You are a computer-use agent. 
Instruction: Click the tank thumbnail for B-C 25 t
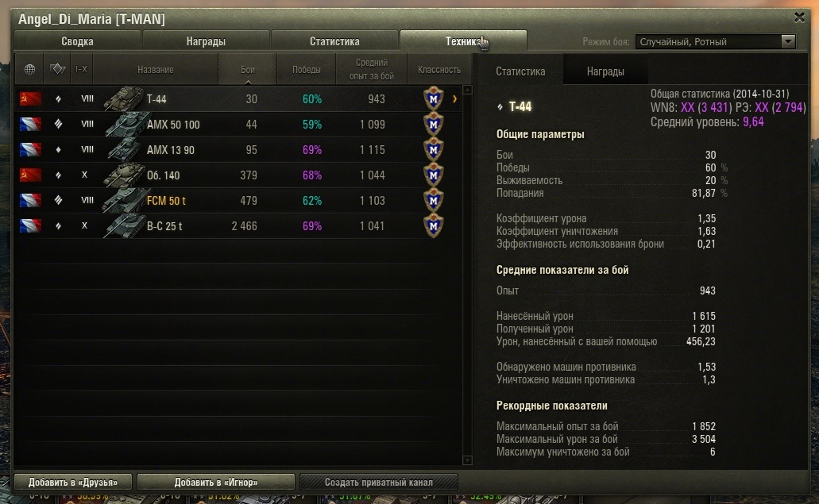click(124, 226)
